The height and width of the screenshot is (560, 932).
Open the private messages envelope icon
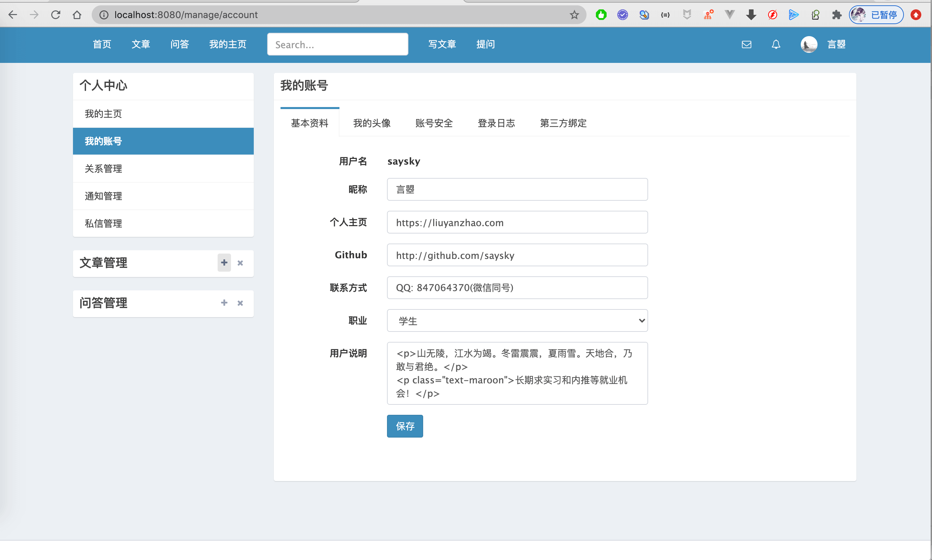pyautogui.click(x=746, y=44)
